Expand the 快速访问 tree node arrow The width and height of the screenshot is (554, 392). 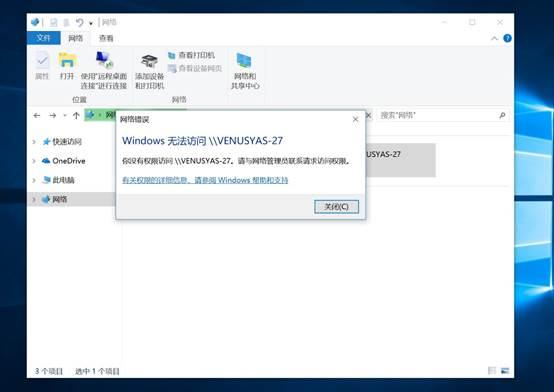tap(34, 142)
